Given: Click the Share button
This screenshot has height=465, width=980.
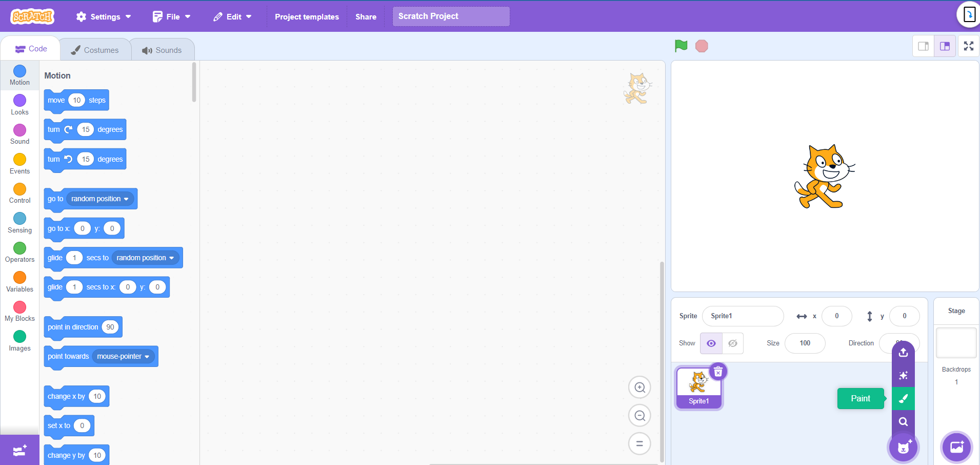Looking at the screenshot, I should click(x=366, y=16).
